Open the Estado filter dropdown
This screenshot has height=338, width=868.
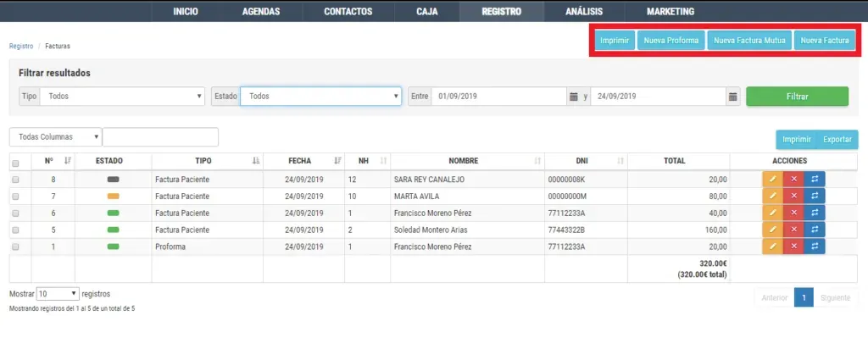click(x=320, y=97)
